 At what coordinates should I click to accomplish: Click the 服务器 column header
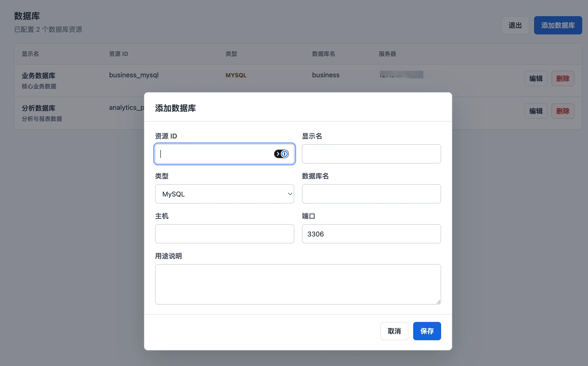click(x=387, y=54)
